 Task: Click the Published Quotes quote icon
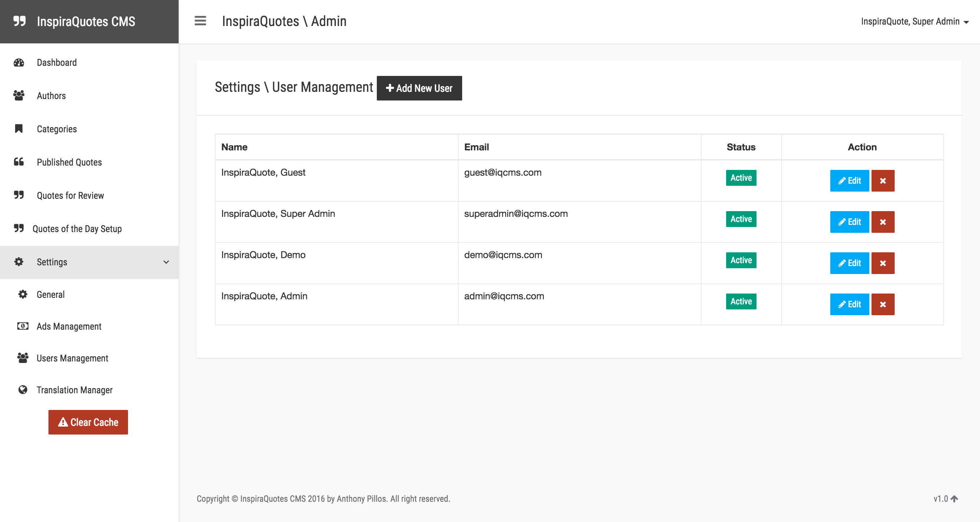click(x=19, y=162)
